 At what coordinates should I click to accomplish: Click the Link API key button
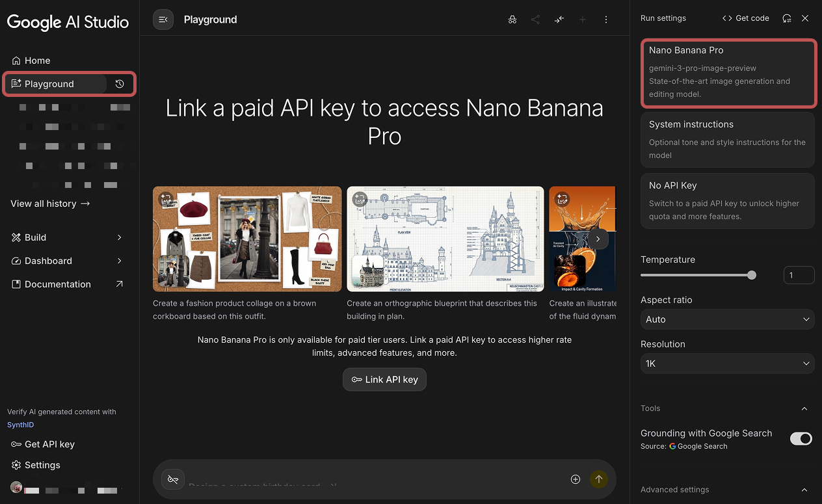(384, 380)
